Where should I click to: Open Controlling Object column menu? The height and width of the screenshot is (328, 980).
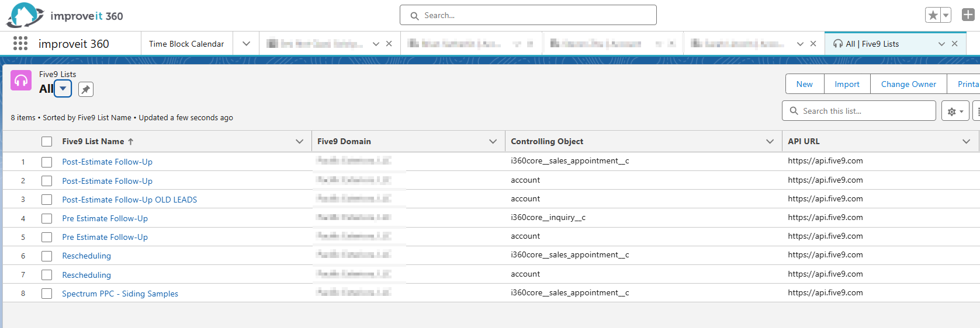click(770, 141)
